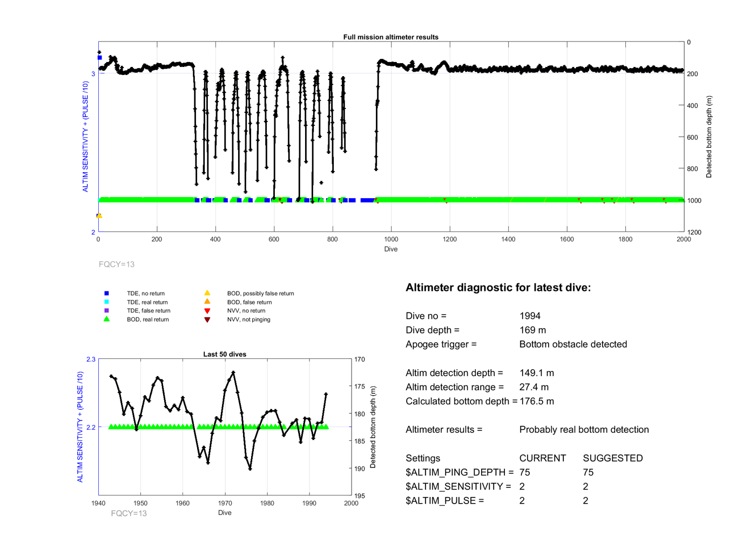Click the 'Dive' x-axis label of bottom plot

point(225,513)
